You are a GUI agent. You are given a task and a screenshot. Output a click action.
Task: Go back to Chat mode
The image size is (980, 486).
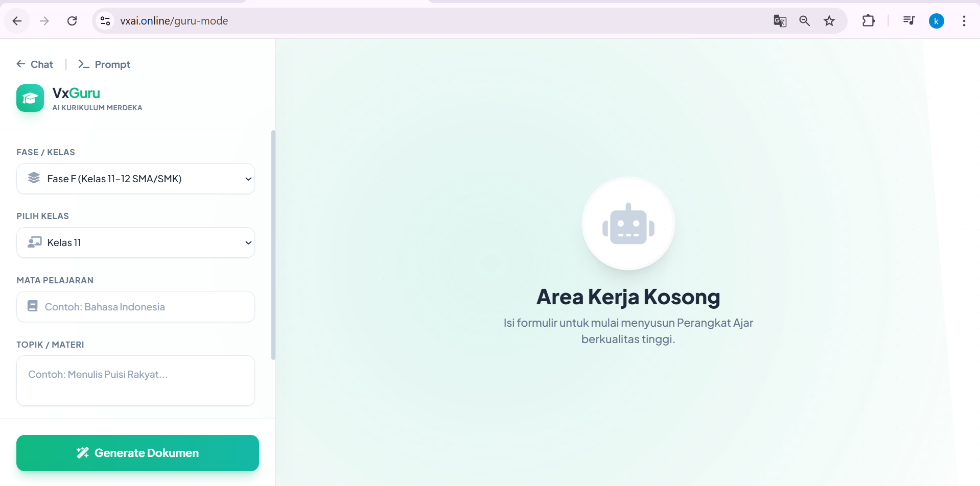tap(35, 64)
